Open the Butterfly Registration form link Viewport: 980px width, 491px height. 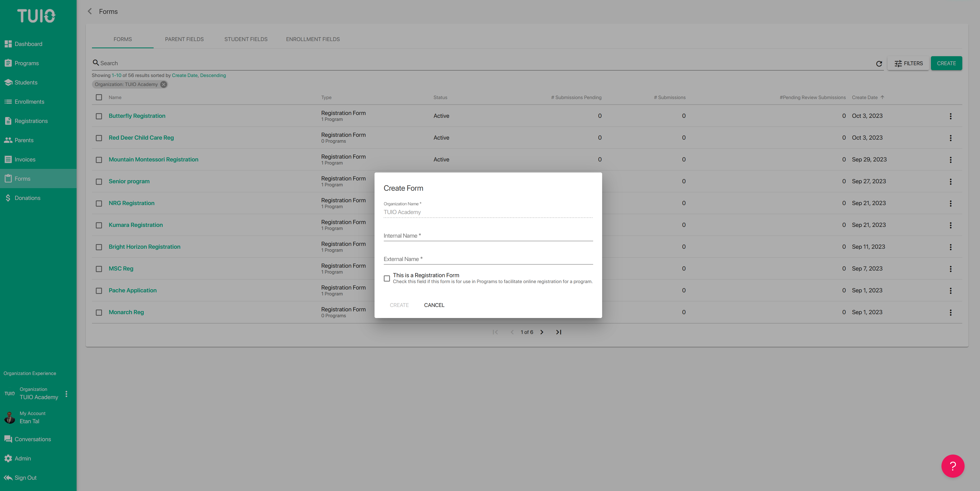pyautogui.click(x=137, y=116)
